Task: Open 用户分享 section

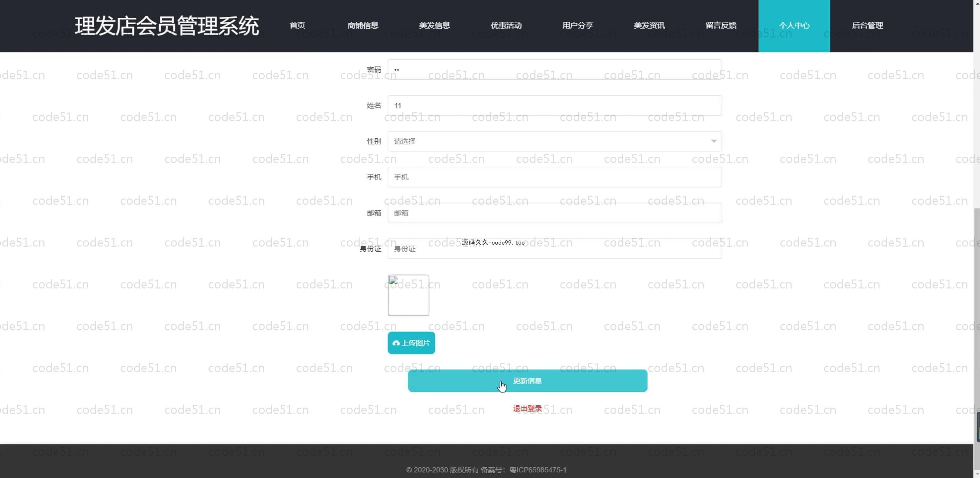Action: click(578, 26)
